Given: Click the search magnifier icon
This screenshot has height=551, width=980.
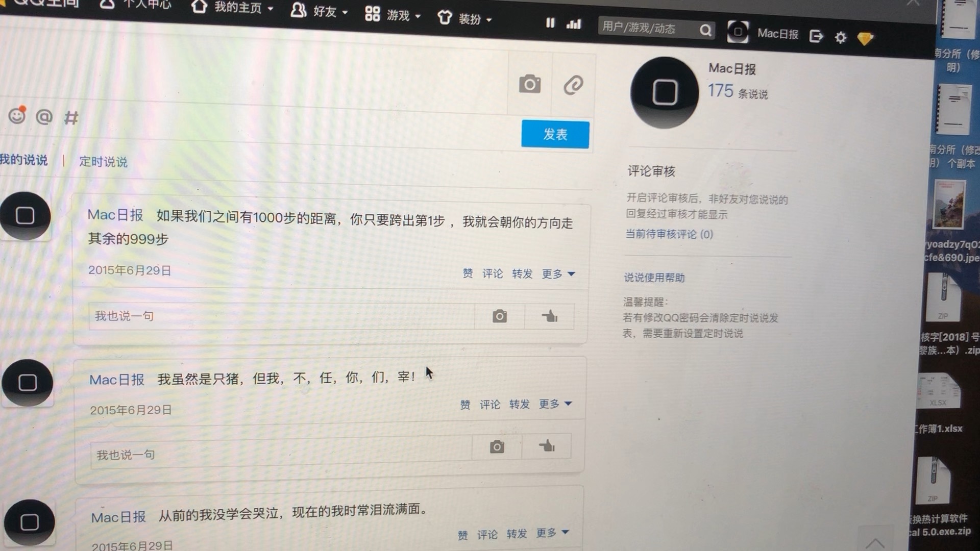Looking at the screenshot, I should (x=706, y=31).
